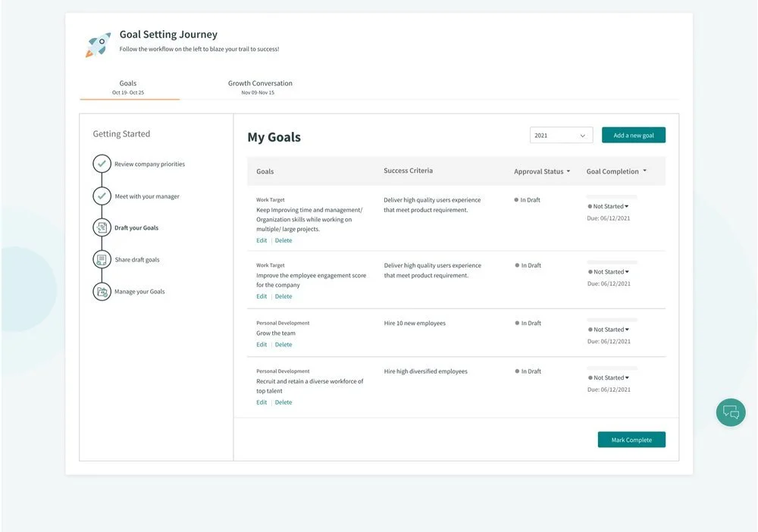Click In Draft status of diverse workforce goal
Screen dimensions: 758x532
pos(528,371)
